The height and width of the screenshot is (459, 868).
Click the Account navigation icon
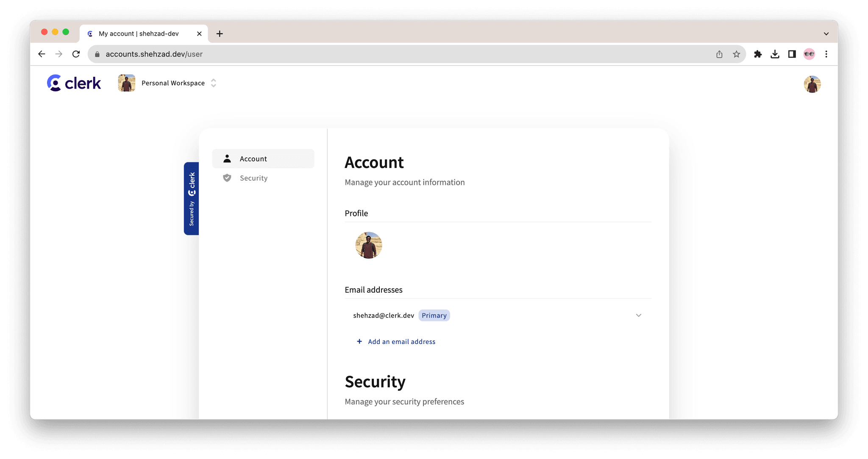click(x=228, y=158)
